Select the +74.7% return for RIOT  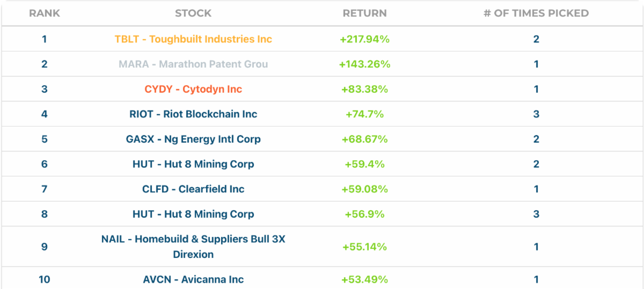coord(364,114)
